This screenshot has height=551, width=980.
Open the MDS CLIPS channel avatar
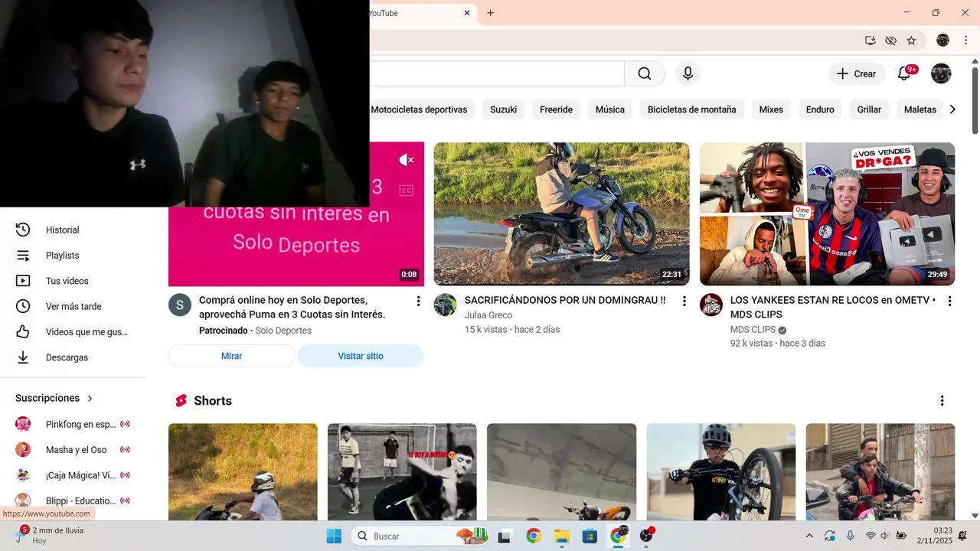click(x=711, y=305)
